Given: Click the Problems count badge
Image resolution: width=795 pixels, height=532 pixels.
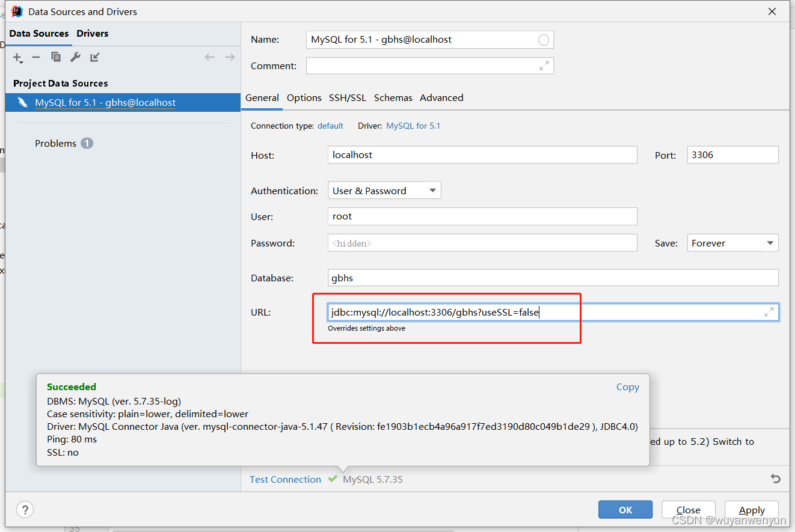Looking at the screenshot, I should 87,143.
